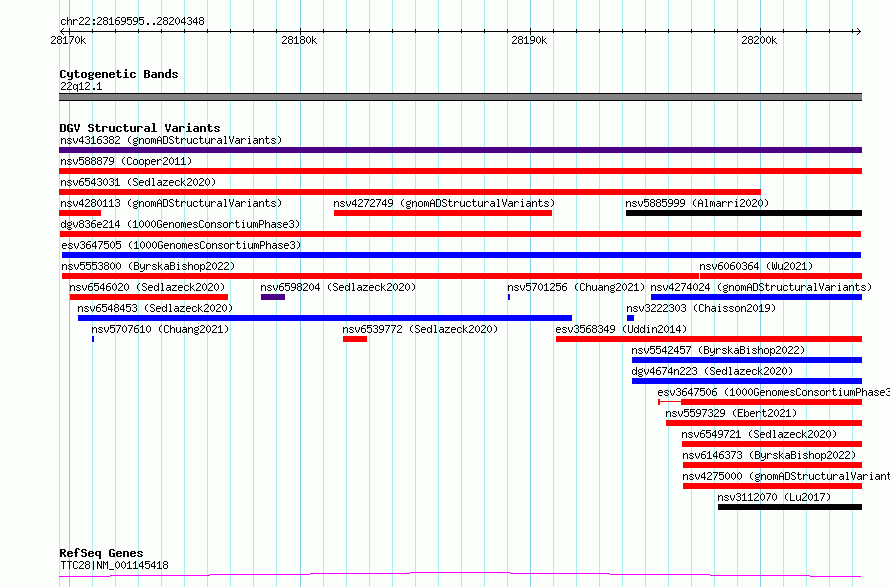Click the TTC28|NM_001145418 gene label
890x587 pixels.
click(x=114, y=565)
